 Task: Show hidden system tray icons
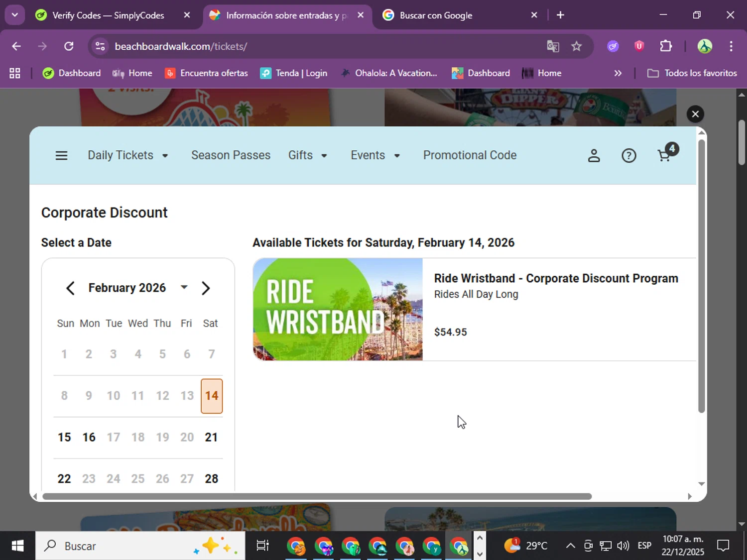(x=571, y=546)
